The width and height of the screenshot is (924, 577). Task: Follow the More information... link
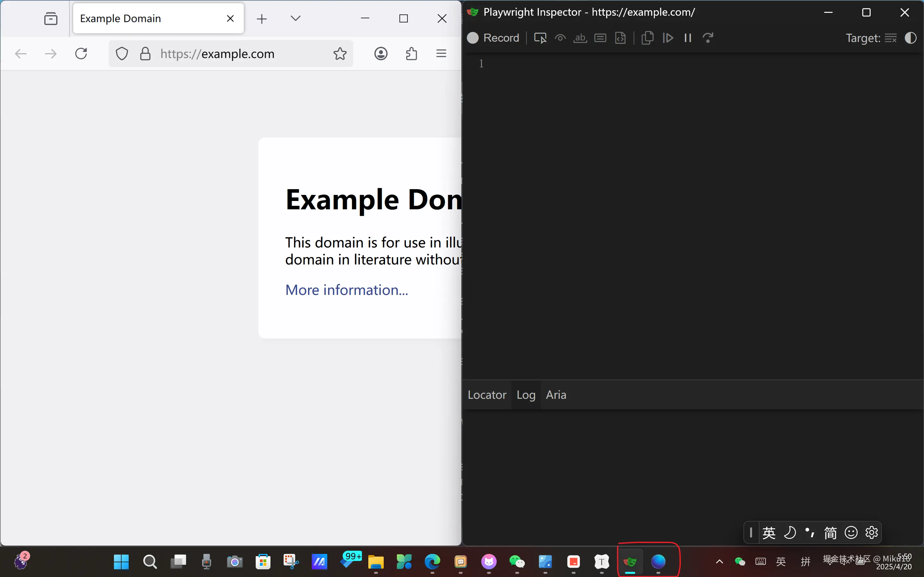[x=346, y=290]
